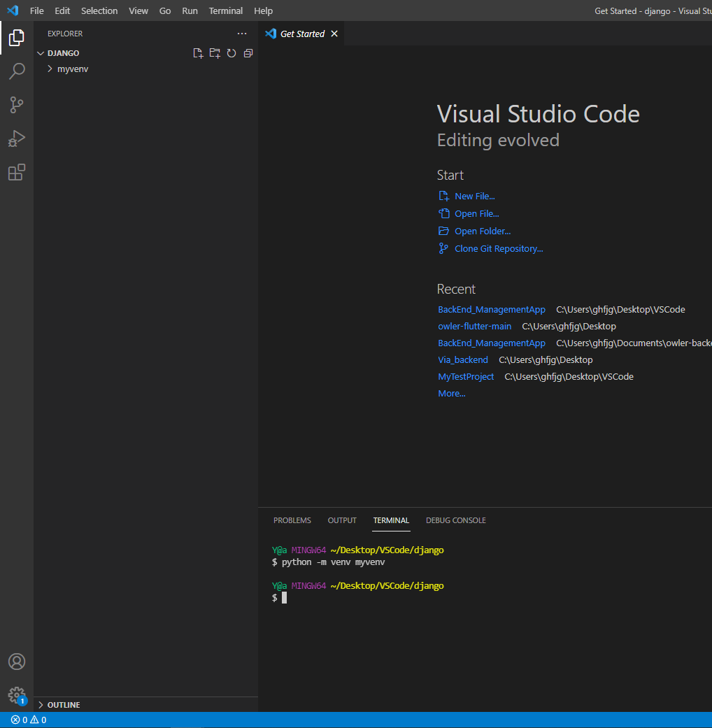Click the EXPLORER panel title
The height and width of the screenshot is (728, 712).
(x=65, y=34)
